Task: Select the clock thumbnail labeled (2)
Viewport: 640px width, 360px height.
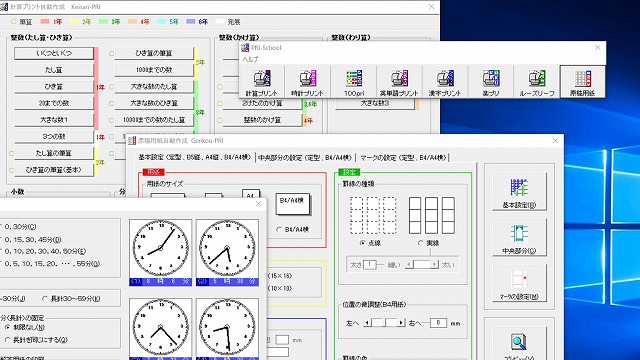Action: pos(227,252)
